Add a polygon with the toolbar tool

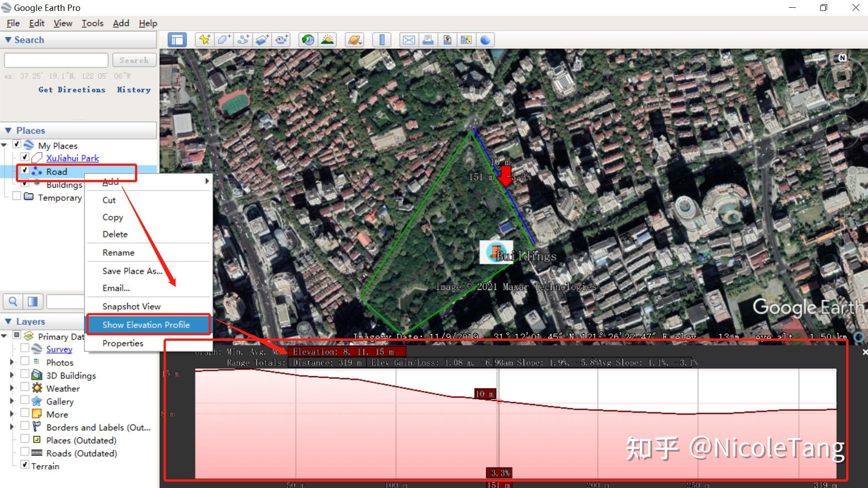[224, 40]
